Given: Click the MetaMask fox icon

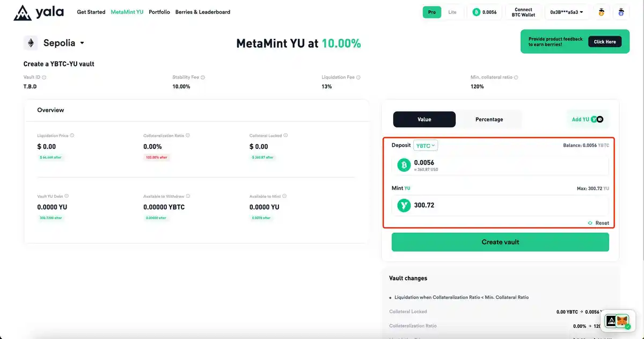Looking at the screenshot, I should point(622,321).
